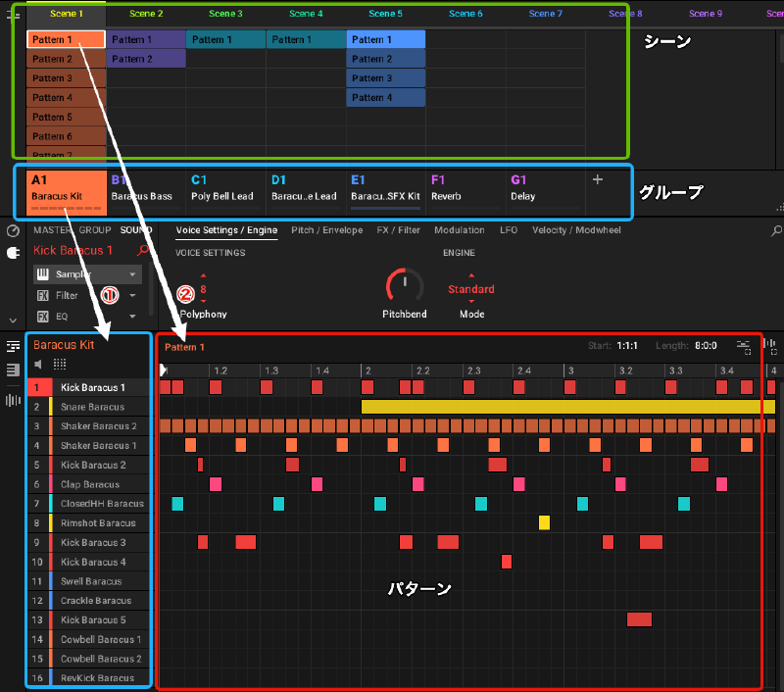Open the Filter slot dropdown arrow
The image size is (784, 692).
click(x=132, y=295)
